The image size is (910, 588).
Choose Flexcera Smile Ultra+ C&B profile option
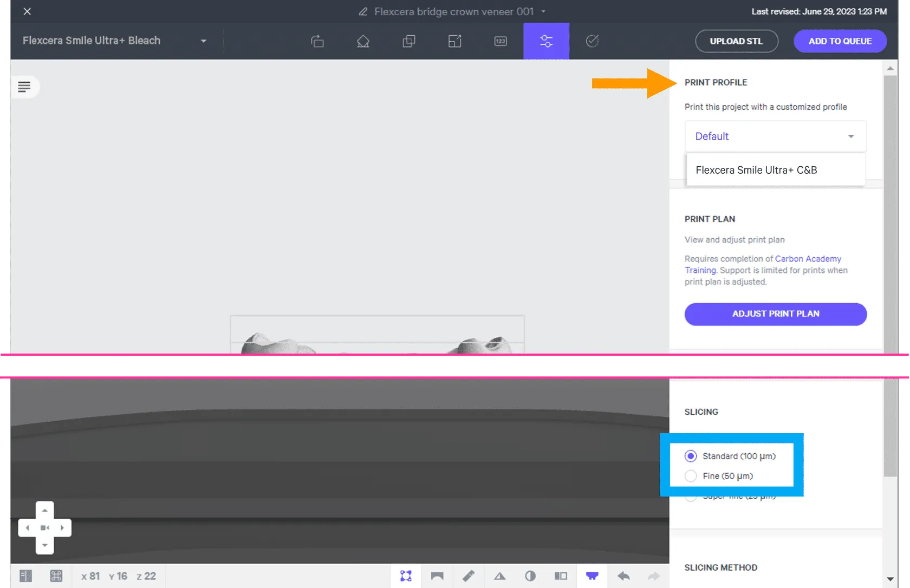775,170
